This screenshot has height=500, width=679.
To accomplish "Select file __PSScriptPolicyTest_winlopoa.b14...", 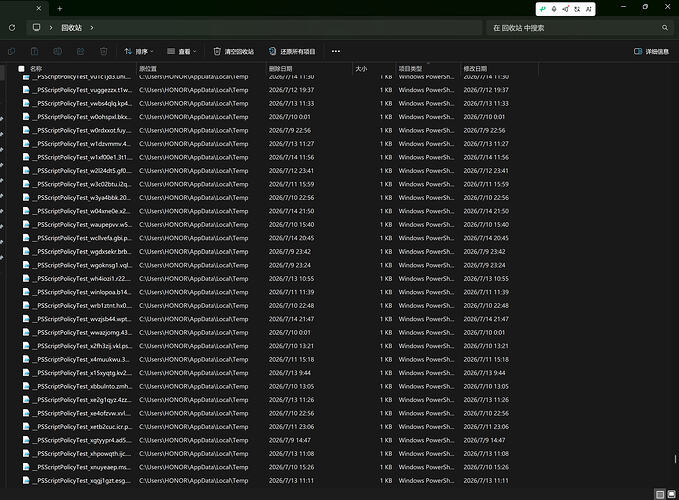I will tap(84, 292).
